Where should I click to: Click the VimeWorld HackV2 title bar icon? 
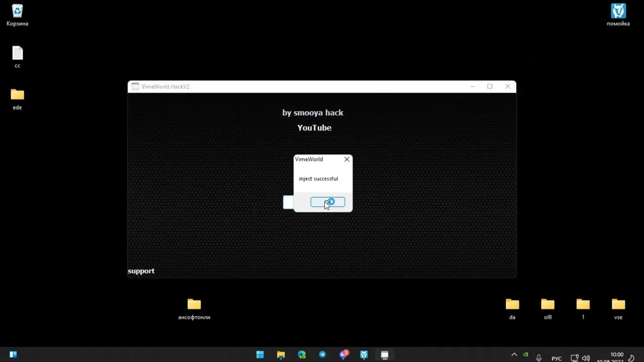click(x=135, y=86)
